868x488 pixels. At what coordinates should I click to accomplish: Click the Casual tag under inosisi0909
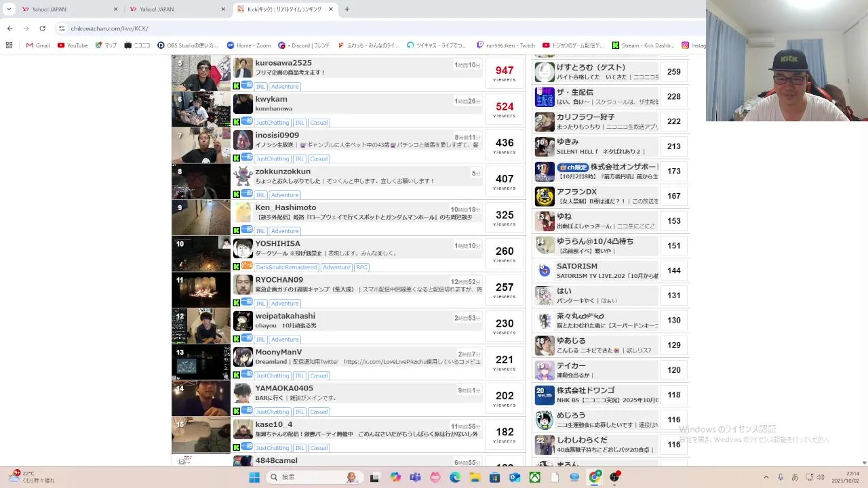(x=319, y=159)
